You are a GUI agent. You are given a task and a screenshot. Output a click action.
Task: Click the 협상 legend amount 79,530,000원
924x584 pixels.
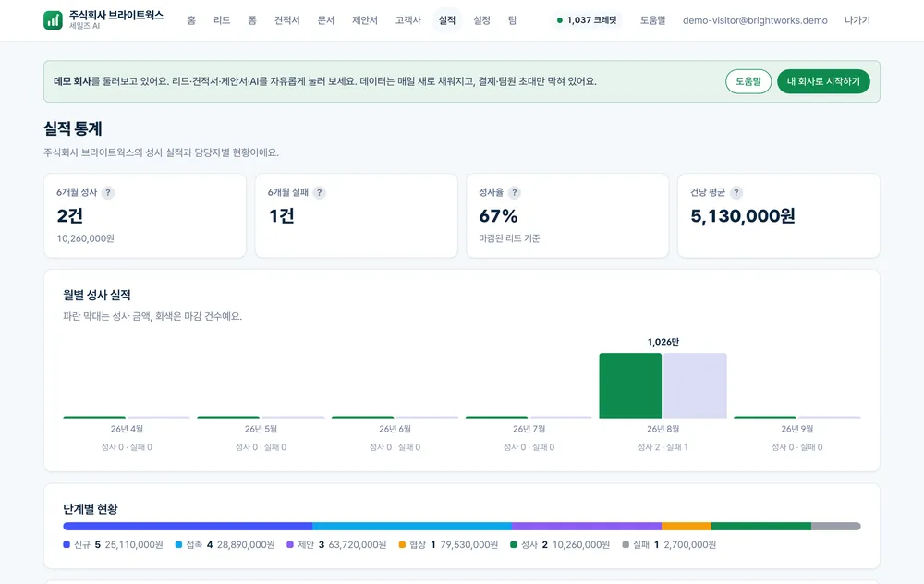[x=469, y=545]
